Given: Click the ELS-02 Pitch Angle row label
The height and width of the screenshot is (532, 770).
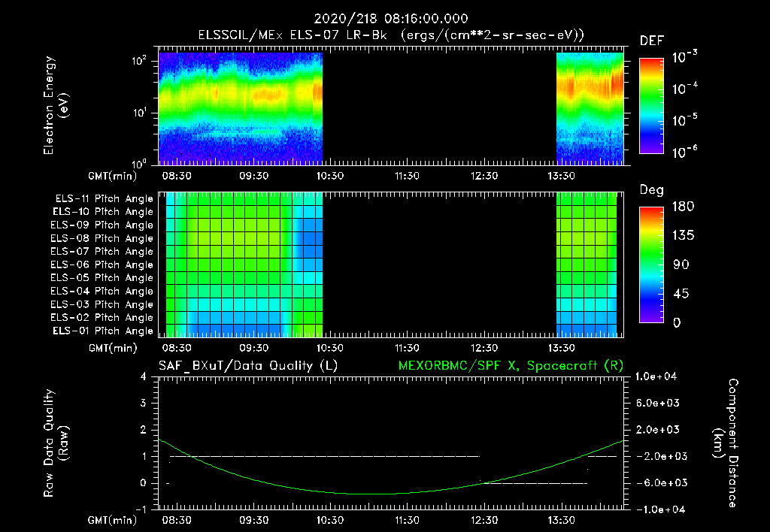Looking at the screenshot, I should (x=102, y=318).
